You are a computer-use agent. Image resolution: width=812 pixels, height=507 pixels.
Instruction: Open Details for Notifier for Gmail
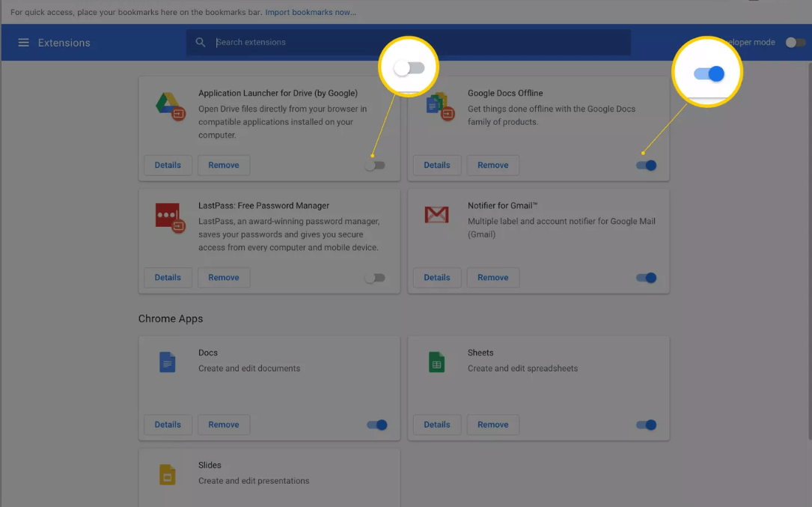point(437,277)
